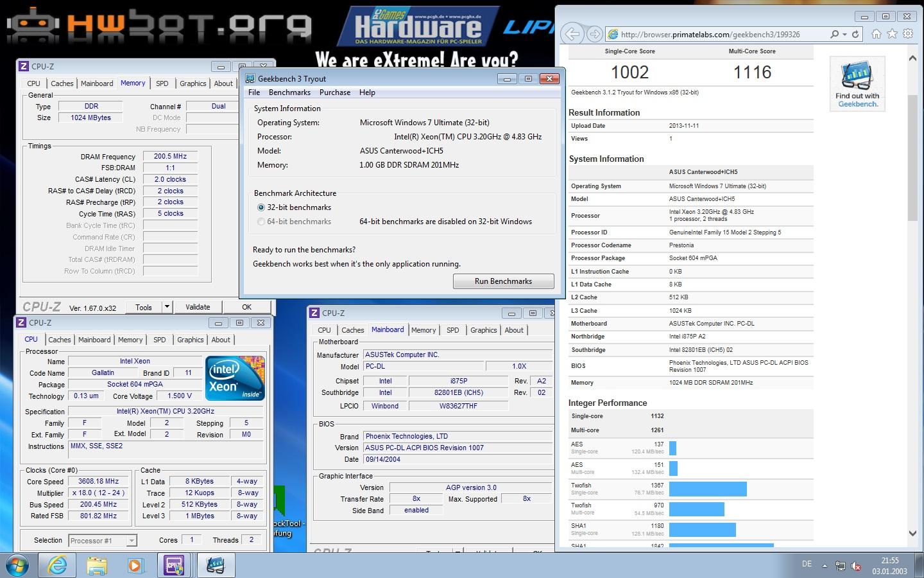
Task: Open Favorites star in Internet Explorer
Action: (x=893, y=34)
